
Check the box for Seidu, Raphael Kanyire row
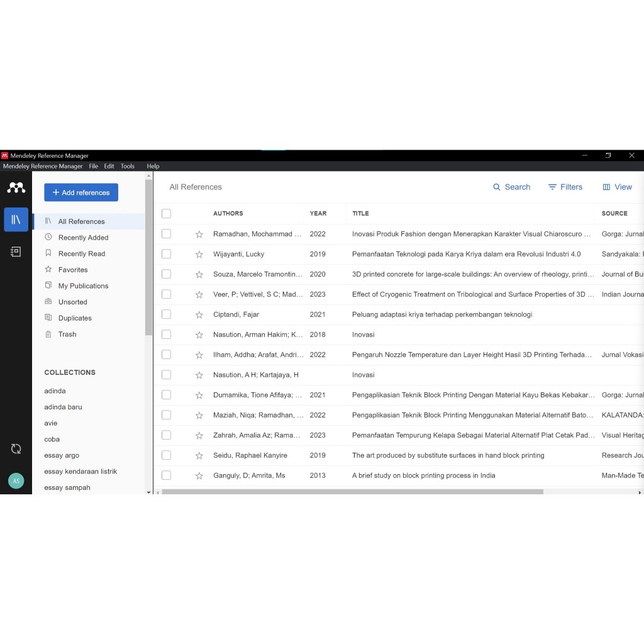pos(166,455)
